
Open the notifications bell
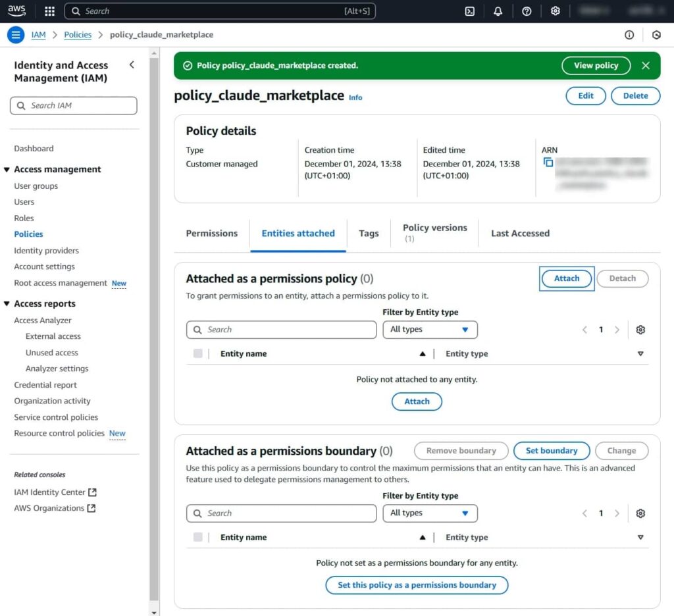coord(498,11)
